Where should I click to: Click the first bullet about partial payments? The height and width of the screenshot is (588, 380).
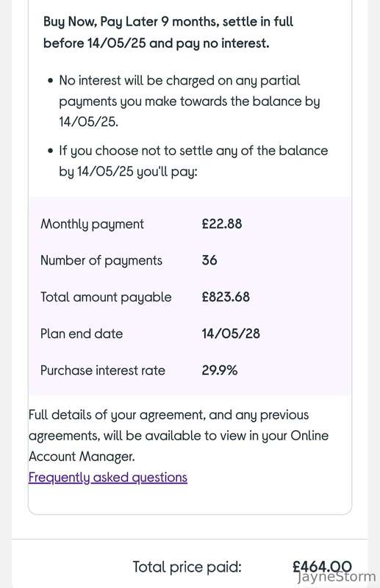point(190,101)
